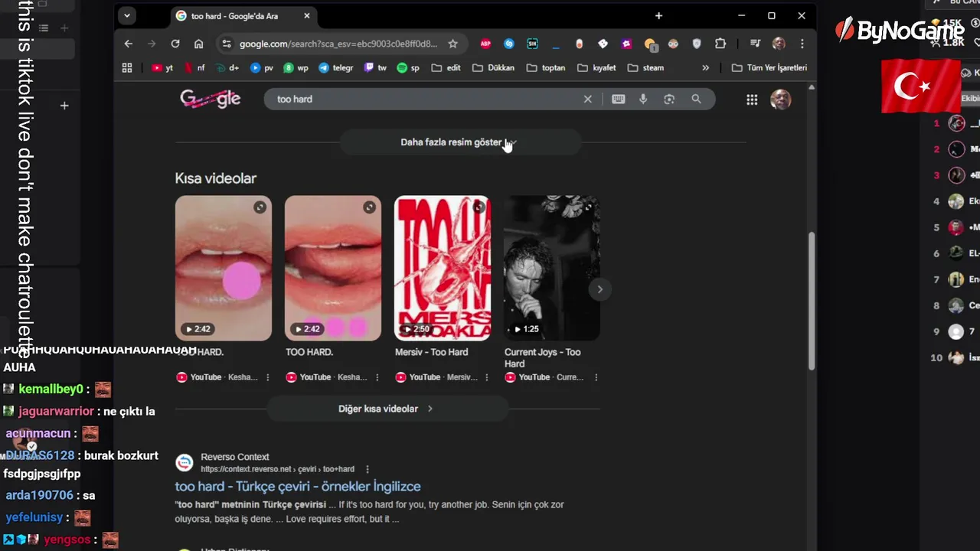
Task: Open the d+ Disney bookmark
Action: pyautogui.click(x=227, y=67)
